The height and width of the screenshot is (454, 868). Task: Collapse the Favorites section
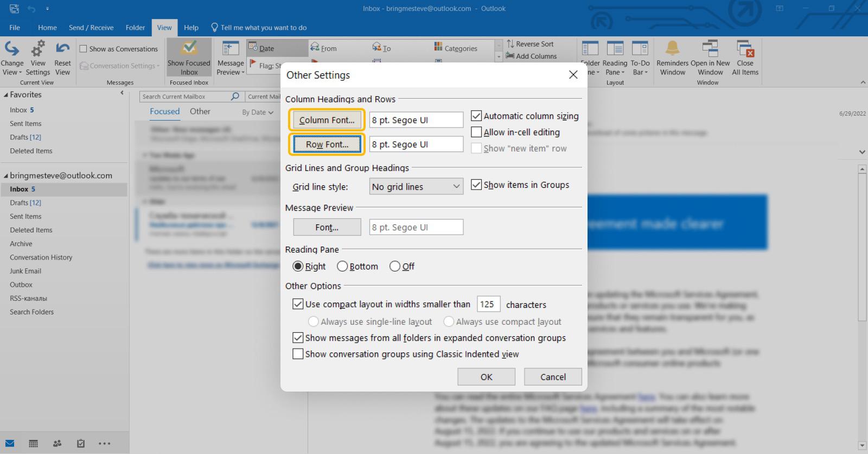6,94
